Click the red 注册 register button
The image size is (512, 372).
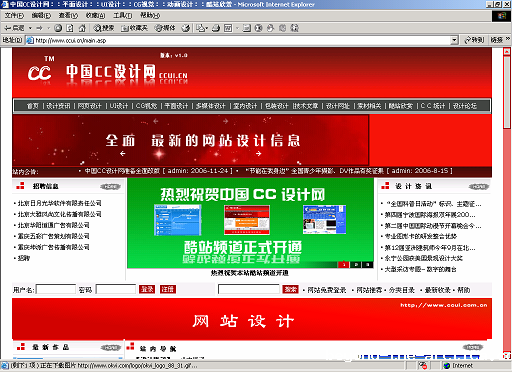click(168, 289)
